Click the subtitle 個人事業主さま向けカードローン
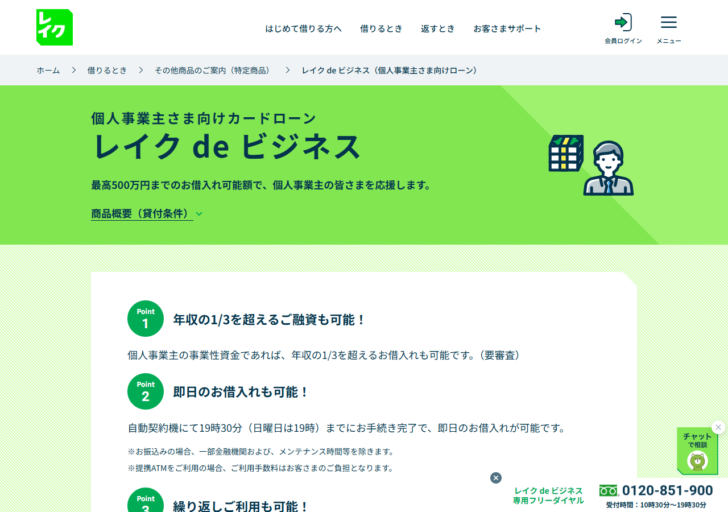 203,118
